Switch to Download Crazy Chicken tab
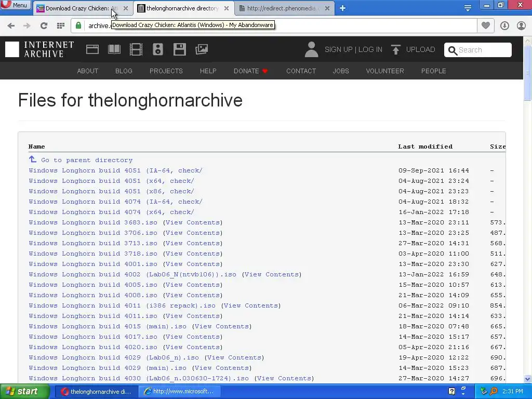 tap(78, 8)
